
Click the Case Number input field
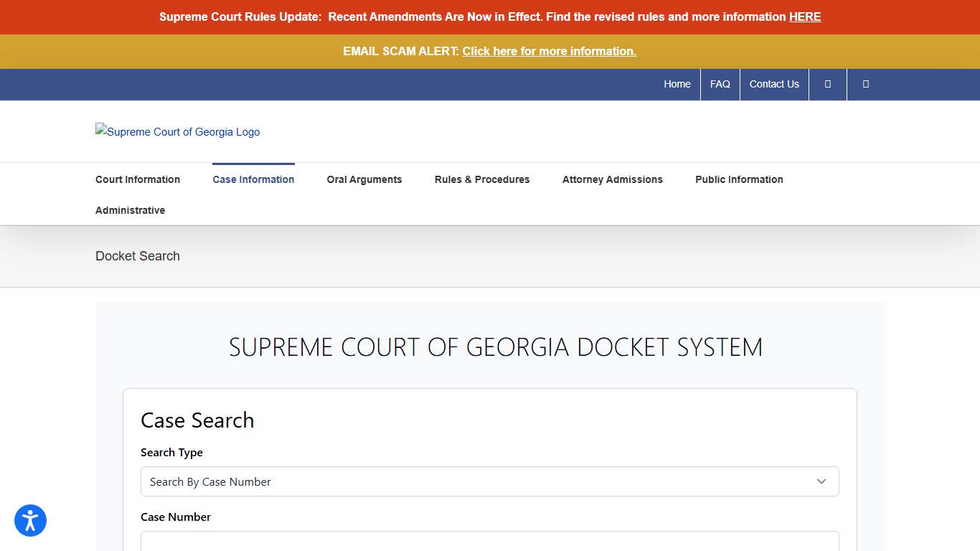[490, 542]
